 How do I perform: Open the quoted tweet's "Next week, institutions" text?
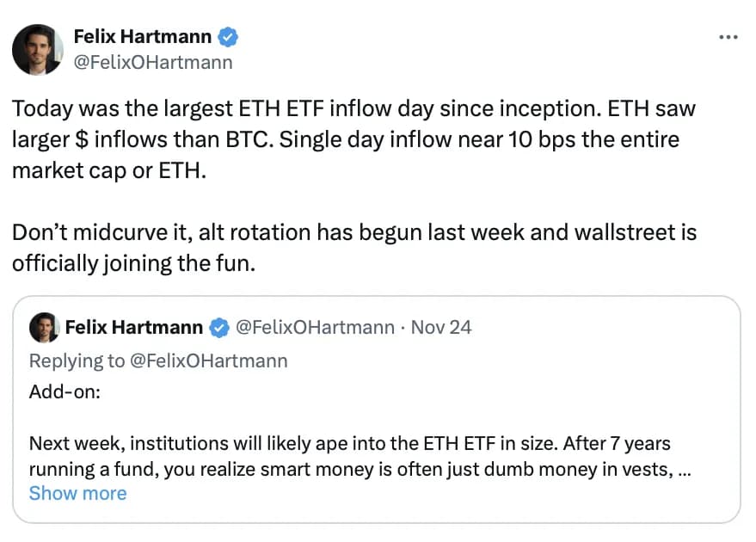349,444
